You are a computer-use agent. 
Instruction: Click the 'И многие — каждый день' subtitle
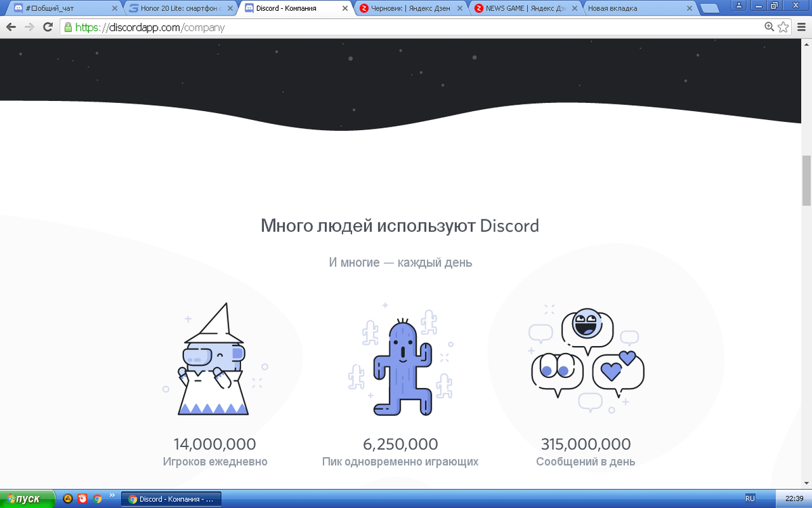coord(401,262)
